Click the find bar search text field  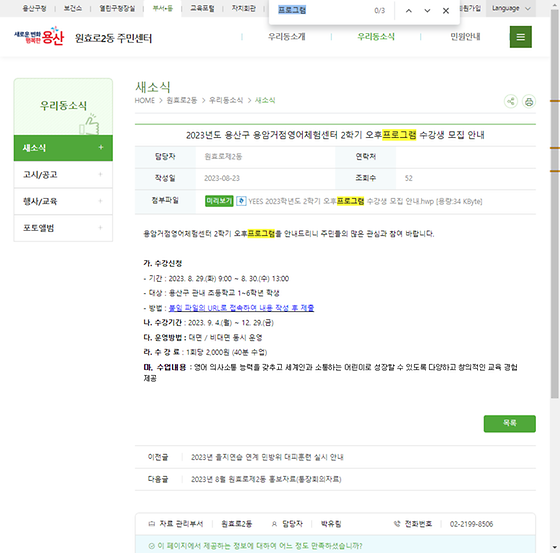click(321, 10)
